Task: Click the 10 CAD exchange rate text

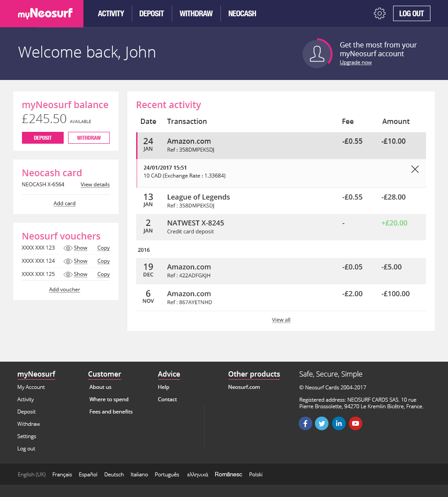Action: pos(184,176)
